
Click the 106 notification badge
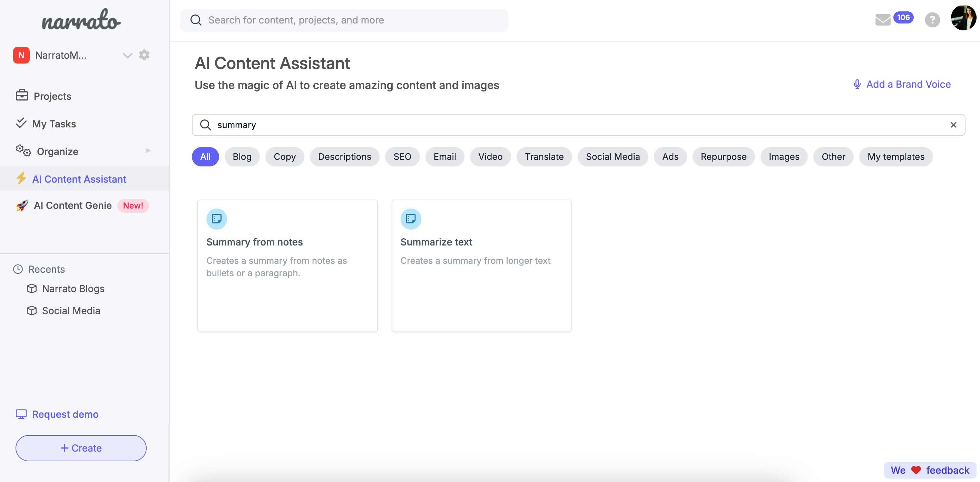tap(903, 18)
